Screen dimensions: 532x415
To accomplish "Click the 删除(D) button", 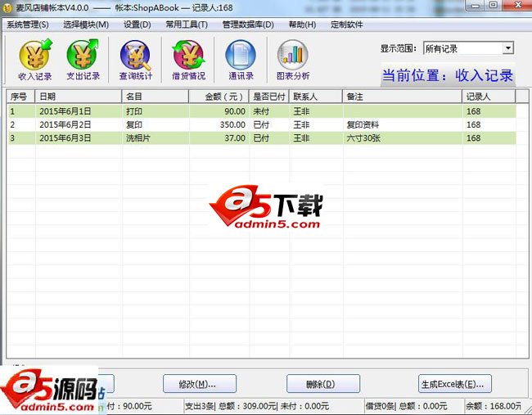I will 323,384.
